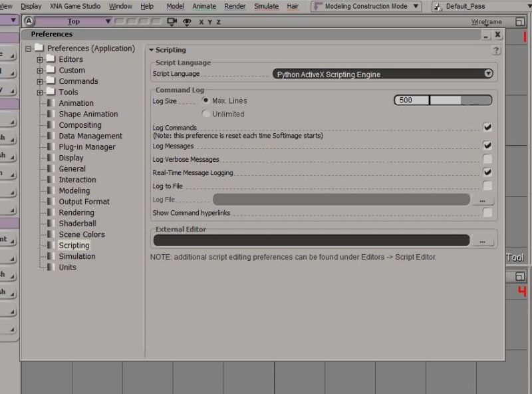The height and width of the screenshot is (394, 532).
Task: Expand the Editors folder
Action: [x=40, y=59]
